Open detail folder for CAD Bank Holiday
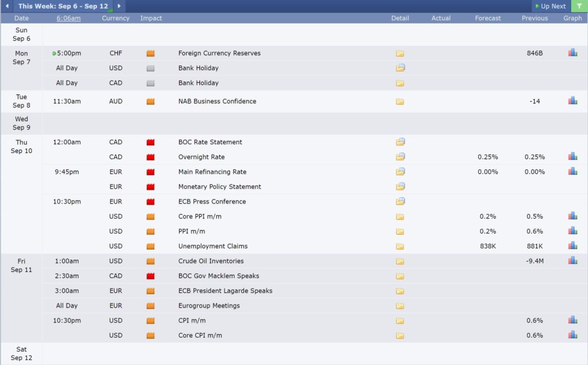The width and height of the screenshot is (588, 365). click(400, 83)
